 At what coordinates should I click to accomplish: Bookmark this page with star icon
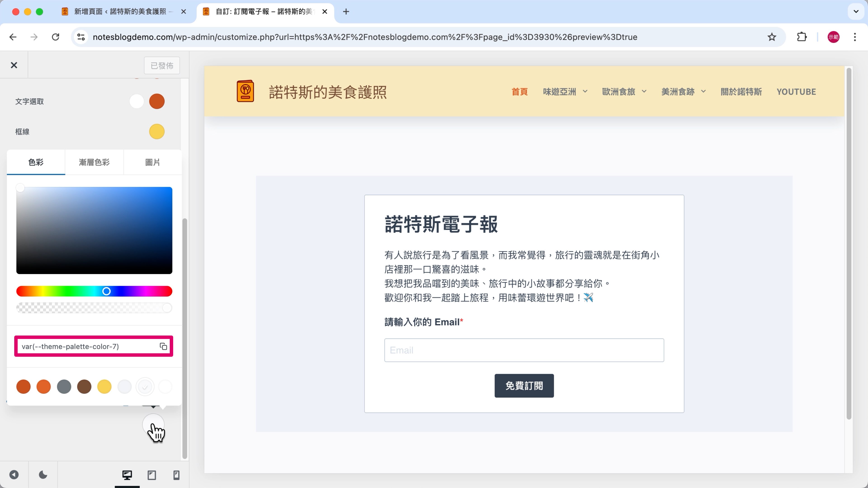pos(772,37)
